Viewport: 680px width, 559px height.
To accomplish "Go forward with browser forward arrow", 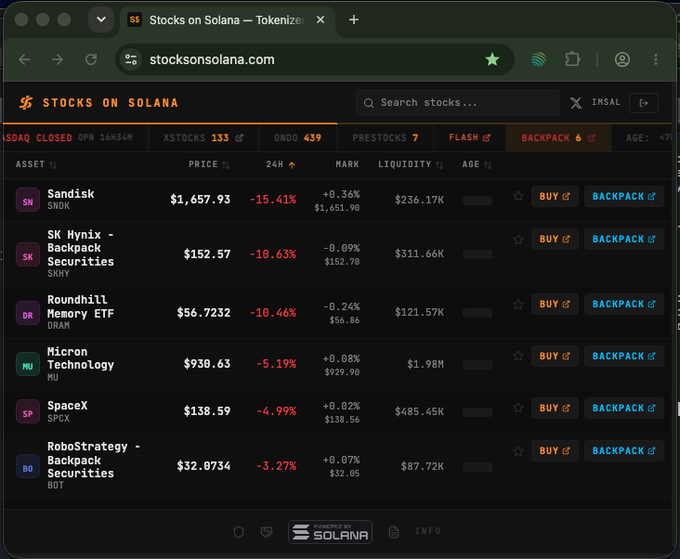I will tap(57, 59).
